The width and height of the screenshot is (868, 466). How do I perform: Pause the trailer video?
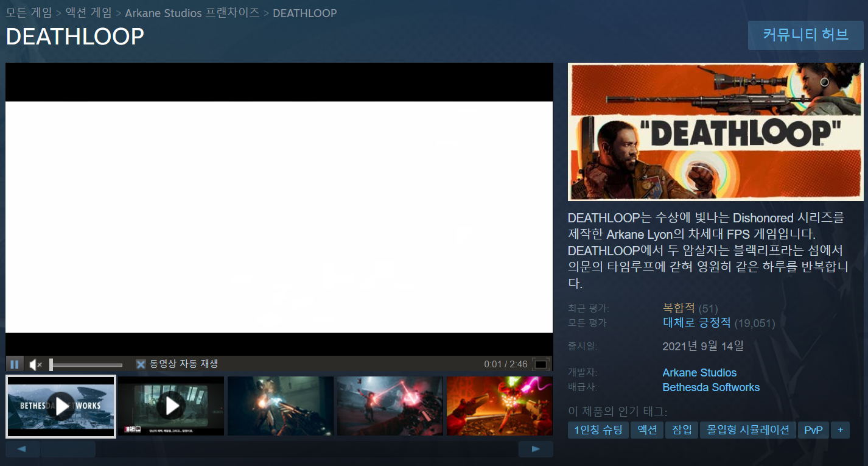pos(15,364)
